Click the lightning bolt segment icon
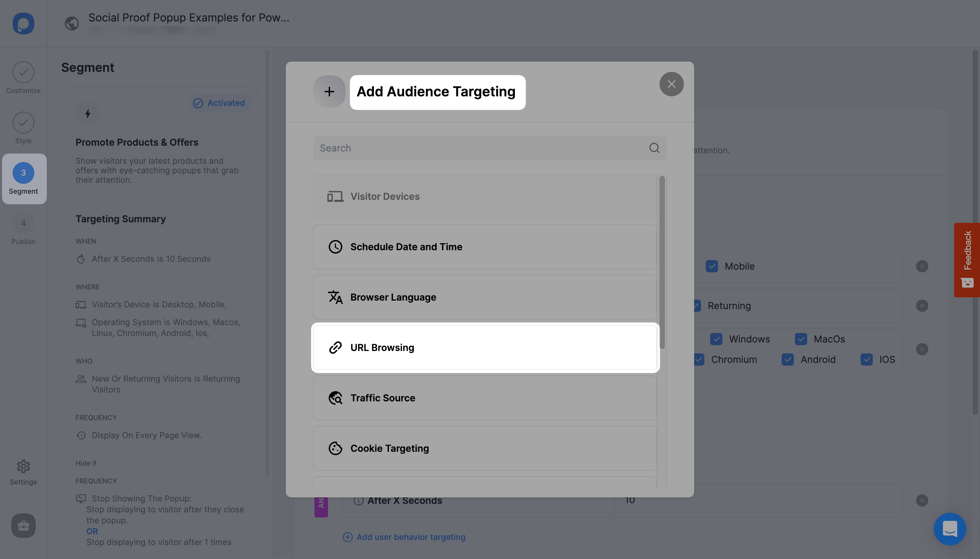The image size is (980, 559). click(87, 114)
